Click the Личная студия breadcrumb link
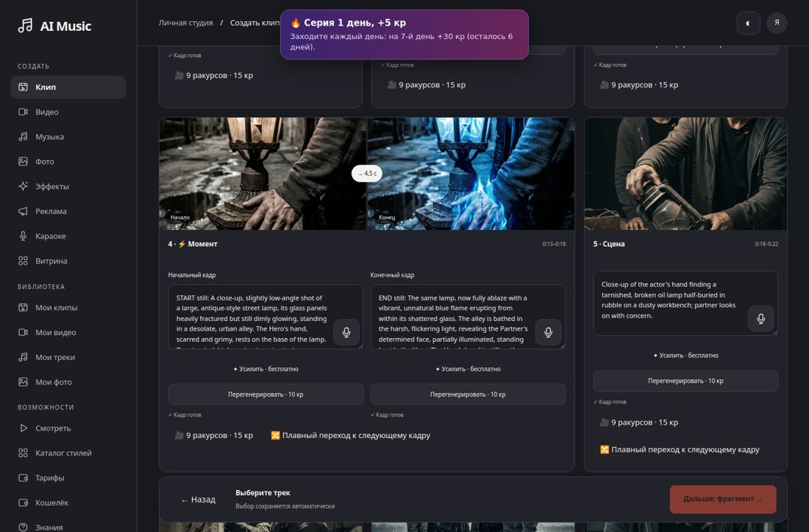This screenshot has width=809, height=532. point(186,23)
